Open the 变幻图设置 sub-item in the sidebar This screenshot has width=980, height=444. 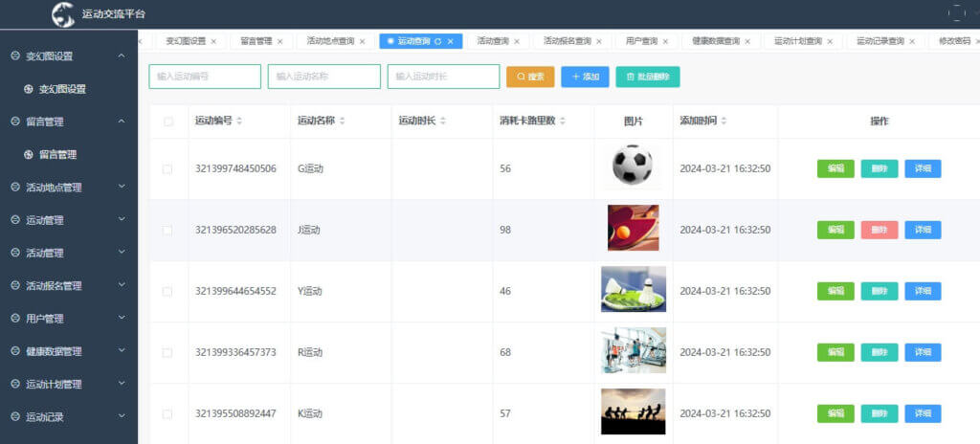point(62,89)
